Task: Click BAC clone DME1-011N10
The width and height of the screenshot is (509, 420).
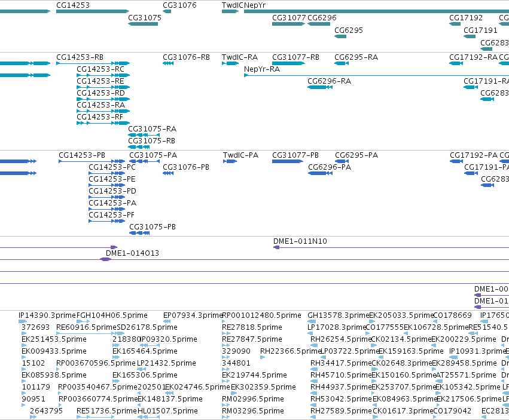Action: click(300, 241)
